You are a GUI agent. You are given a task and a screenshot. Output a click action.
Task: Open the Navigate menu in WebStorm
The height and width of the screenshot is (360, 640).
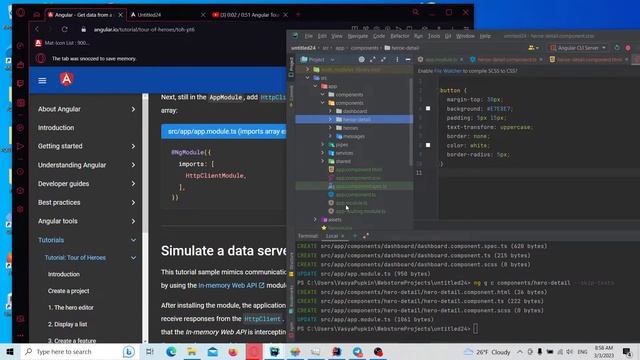358,36
